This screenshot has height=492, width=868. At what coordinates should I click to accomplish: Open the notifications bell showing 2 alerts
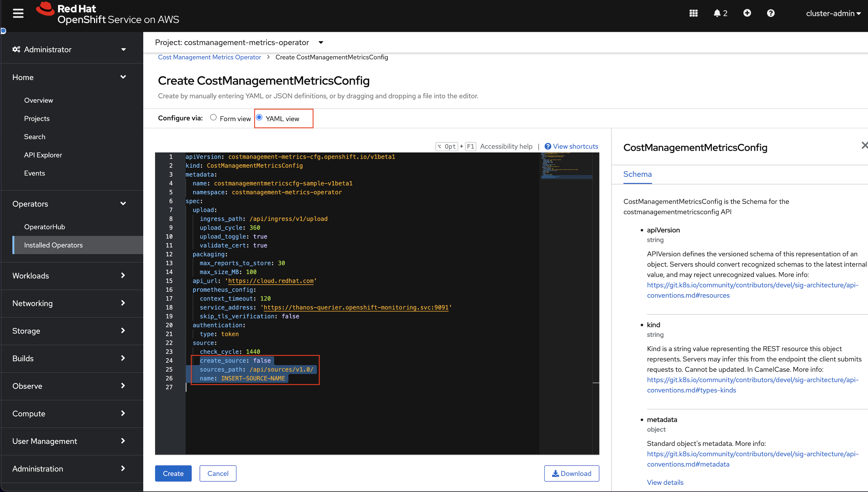(717, 13)
